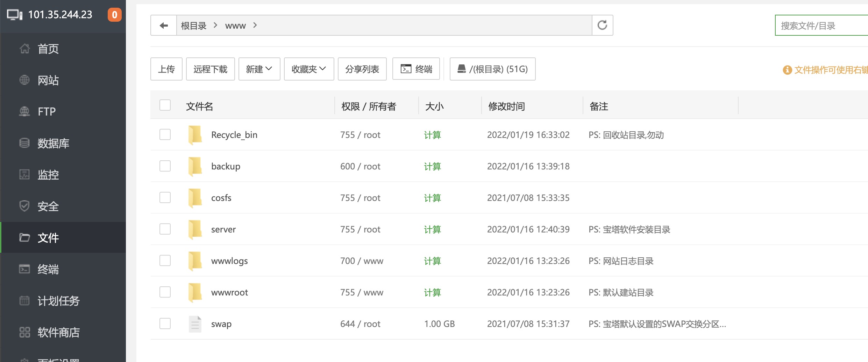The height and width of the screenshot is (362, 868).
Task: Check the wwwroot row checkbox
Action: point(165,292)
